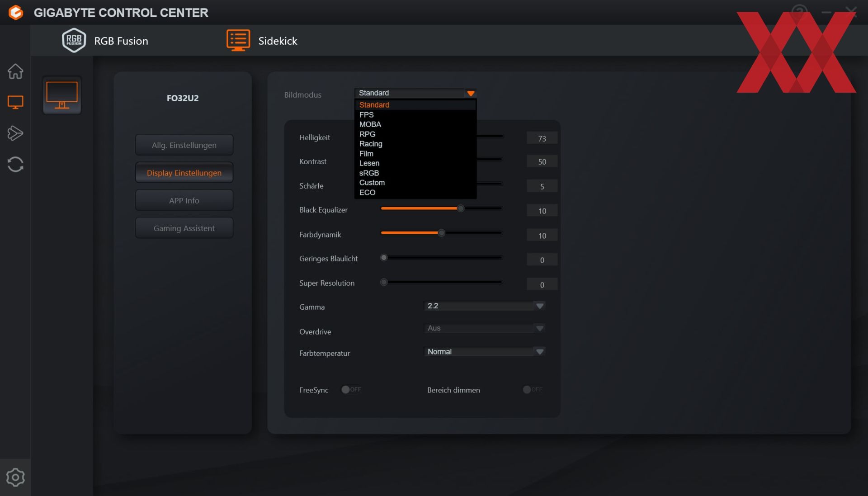Screen dimensions: 868x496
Task: Choose Standard picture mode in the list
Action: [x=415, y=105]
